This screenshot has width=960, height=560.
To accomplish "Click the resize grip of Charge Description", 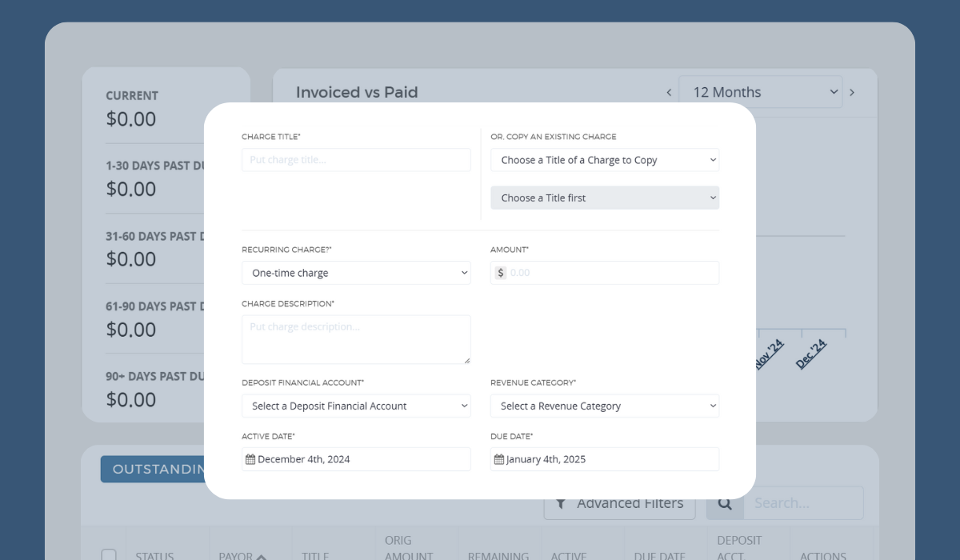I will [466, 359].
